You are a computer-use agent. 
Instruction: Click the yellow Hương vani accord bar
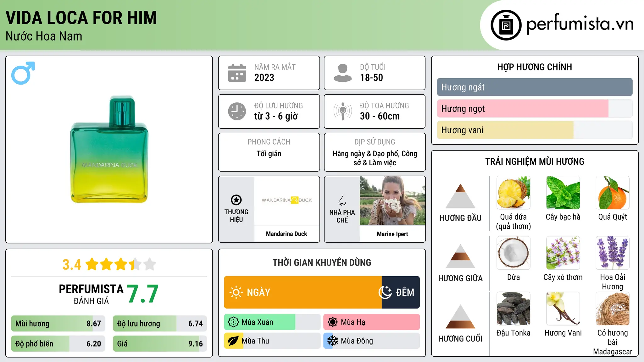pyautogui.click(x=535, y=130)
